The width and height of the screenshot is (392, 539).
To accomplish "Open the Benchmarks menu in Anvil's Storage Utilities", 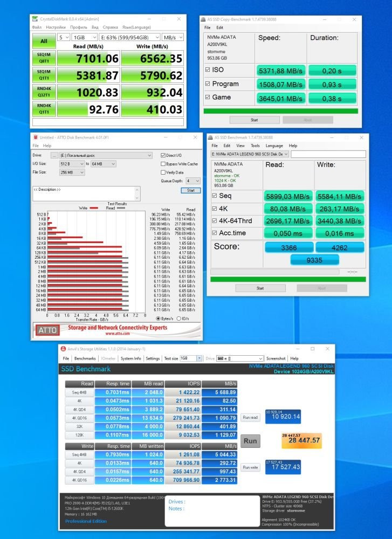I will (x=85, y=358).
